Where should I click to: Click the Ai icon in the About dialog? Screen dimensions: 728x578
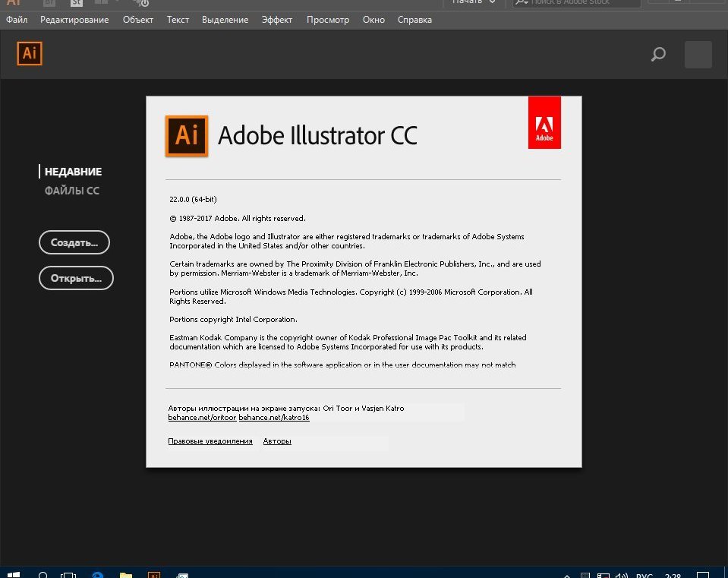[187, 136]
